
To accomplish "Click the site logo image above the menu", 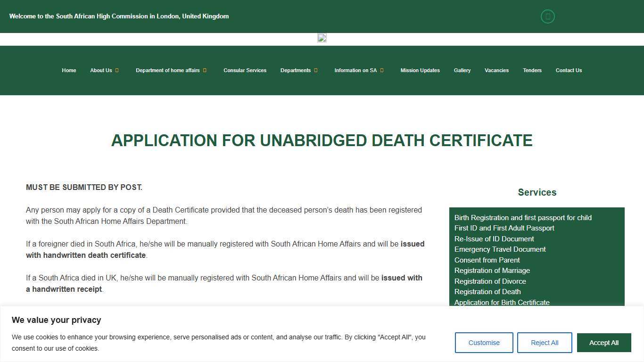I will click(x=322, y=38).
